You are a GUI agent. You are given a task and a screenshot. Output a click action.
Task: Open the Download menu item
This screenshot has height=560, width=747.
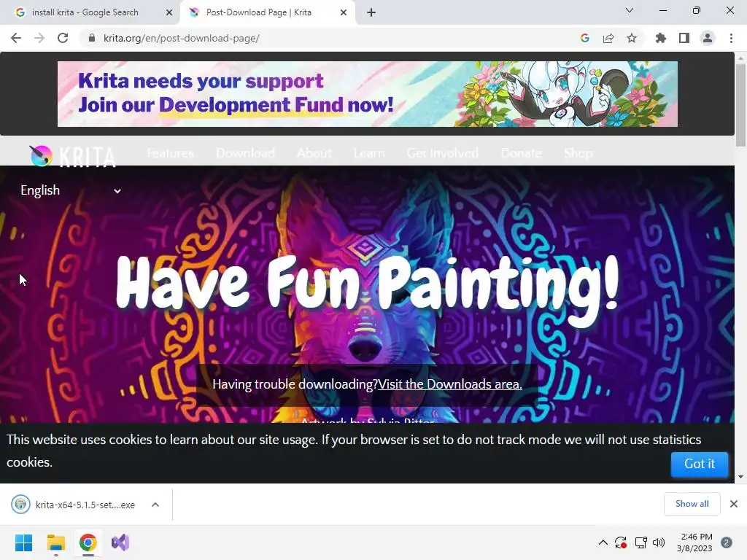245,153
